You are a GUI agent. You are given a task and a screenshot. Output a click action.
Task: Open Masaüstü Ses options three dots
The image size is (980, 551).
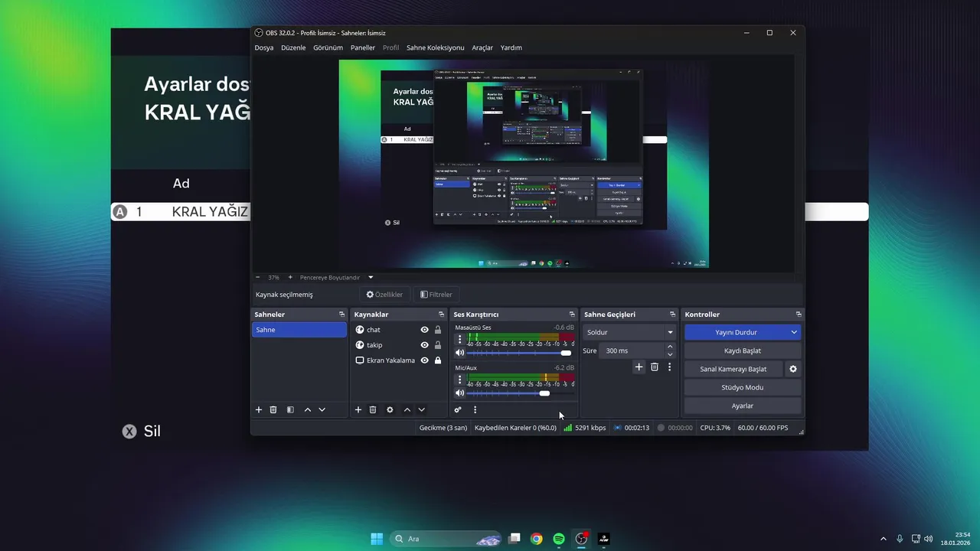(459, 338)
